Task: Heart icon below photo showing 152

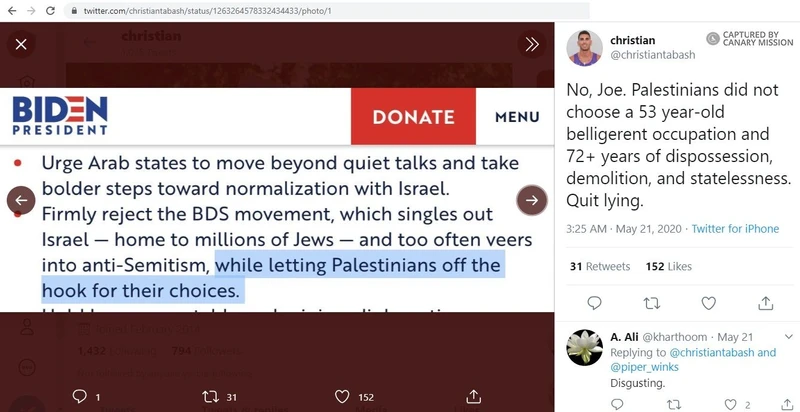Action: (342, 397)
